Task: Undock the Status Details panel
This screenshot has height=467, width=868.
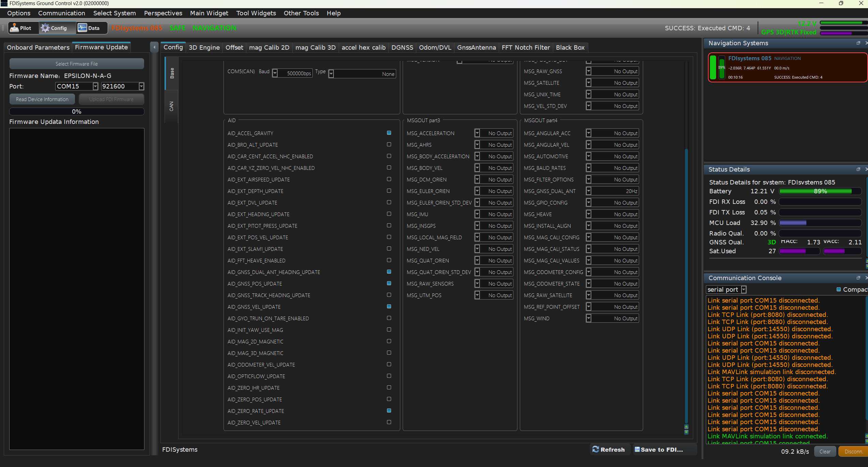Action: point(858,169)
